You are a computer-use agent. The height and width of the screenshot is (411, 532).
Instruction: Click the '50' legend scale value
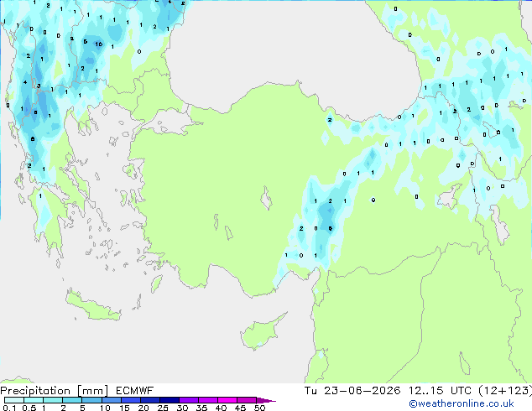point(260,408)
